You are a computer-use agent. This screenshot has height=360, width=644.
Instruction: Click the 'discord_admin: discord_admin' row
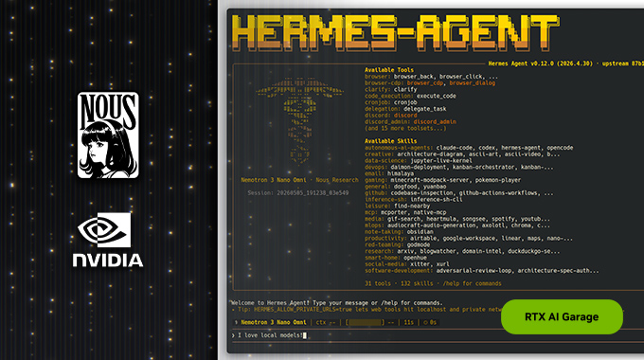(410, 122)
